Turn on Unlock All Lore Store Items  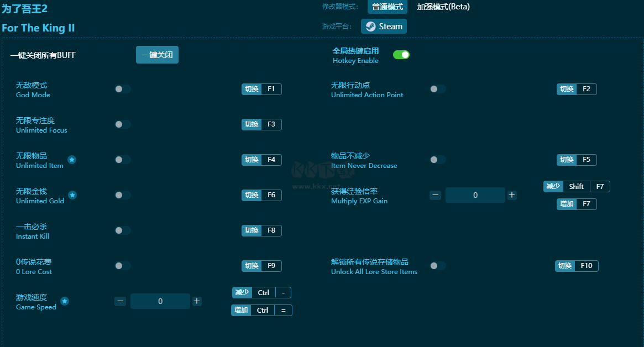click(x=438, y=266)
